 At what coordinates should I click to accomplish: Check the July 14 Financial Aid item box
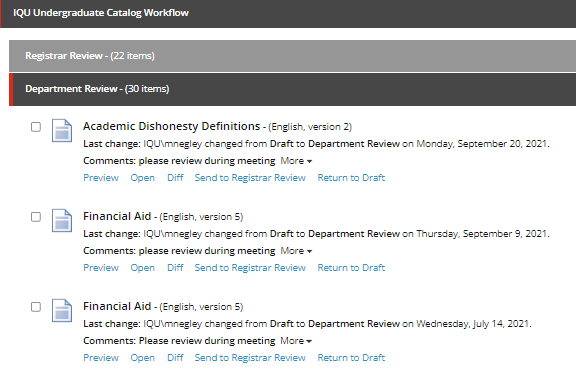click(36, 307)
